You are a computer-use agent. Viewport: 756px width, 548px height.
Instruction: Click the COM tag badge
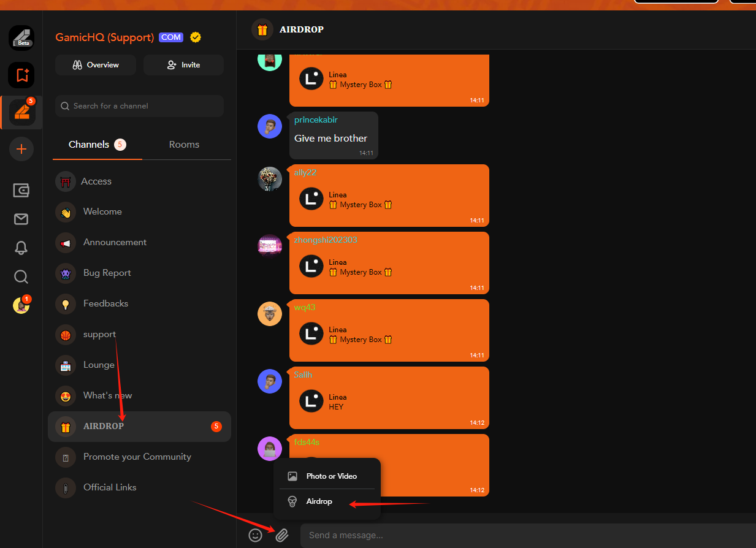(171, 37)
